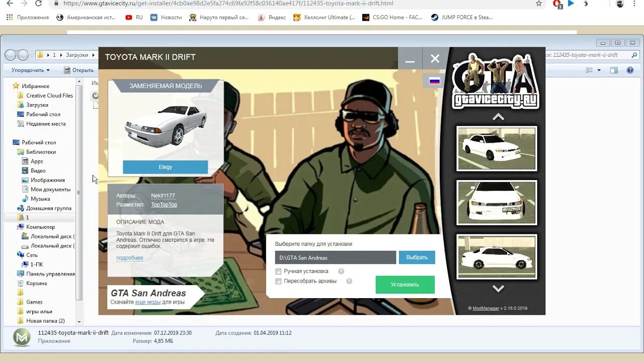Viewport: 644px width, 362px height.
Task: Follow the подробнее link
Action: coord(130,258)
